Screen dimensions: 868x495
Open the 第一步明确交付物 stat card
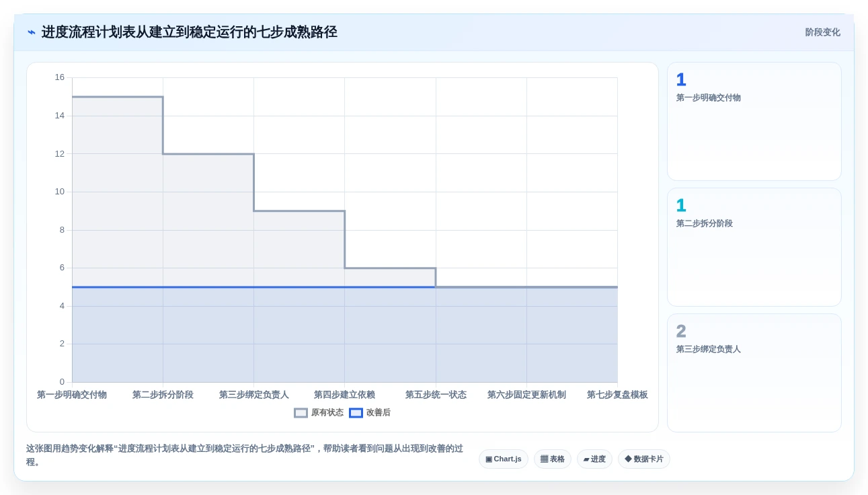click(x=754, y=122)
